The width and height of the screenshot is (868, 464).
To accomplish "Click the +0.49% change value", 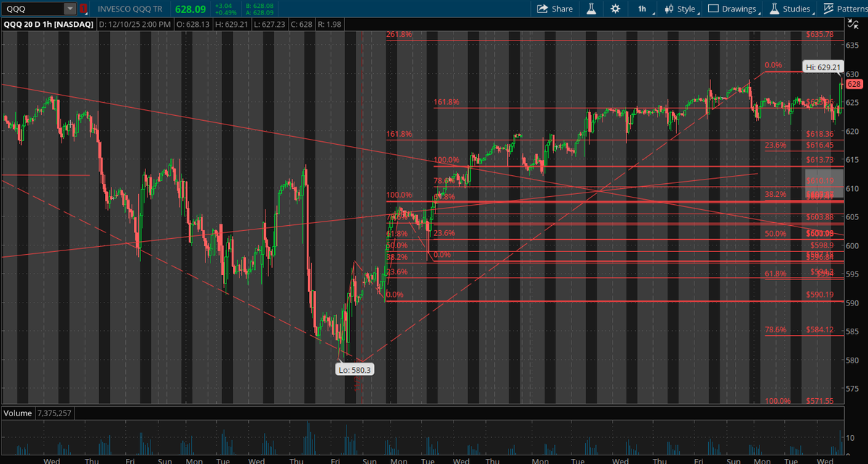I will coord(224,12).
